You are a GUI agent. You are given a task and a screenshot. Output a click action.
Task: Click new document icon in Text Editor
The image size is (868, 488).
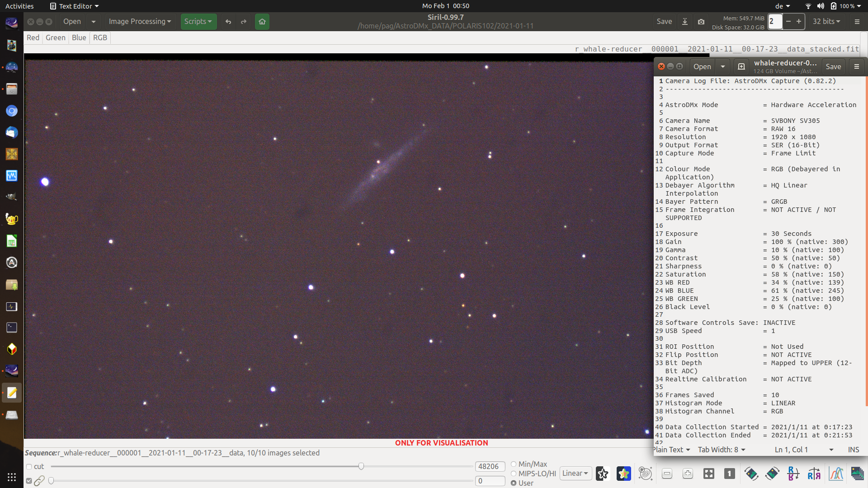tap(741, 66)
